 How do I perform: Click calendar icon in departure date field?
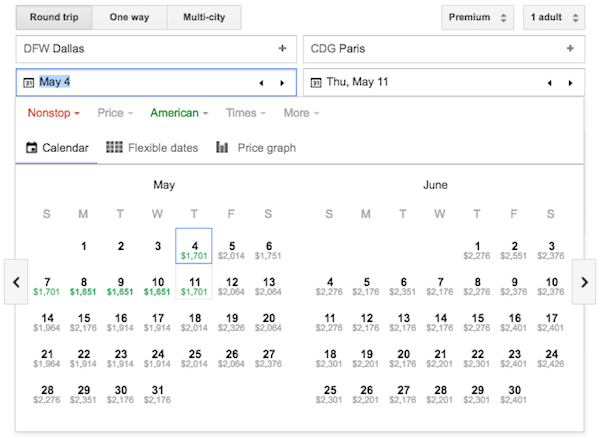[x=29, y=82]
